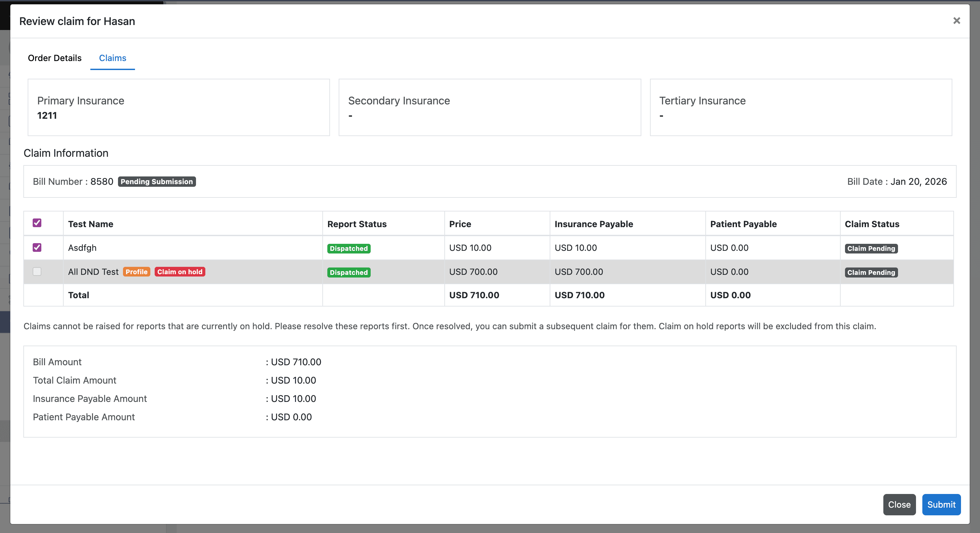Click the Total Claim Amount label
Image resolution: width=980 pixels, height=533 pixels.
click(75, 380)
